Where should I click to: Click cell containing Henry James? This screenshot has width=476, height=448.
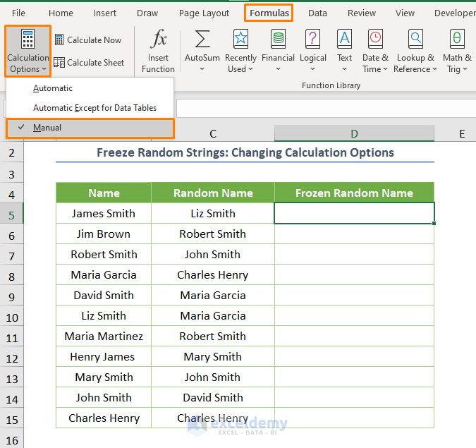point(104,356)
